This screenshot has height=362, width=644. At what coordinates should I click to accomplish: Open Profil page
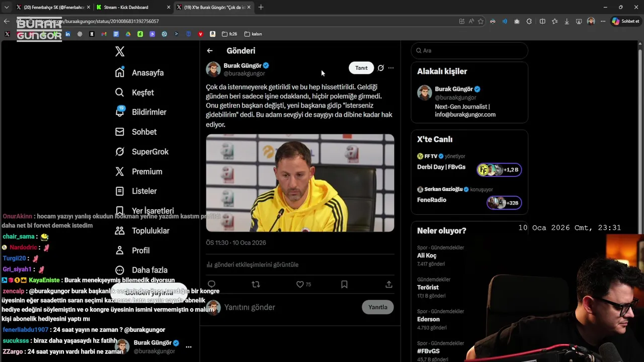pos(132,250)
